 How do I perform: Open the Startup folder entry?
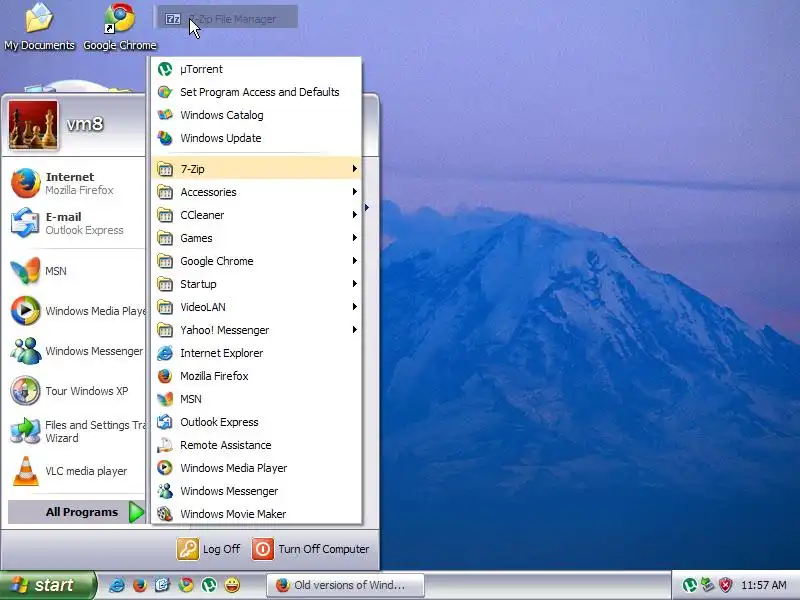tap(257, 284)
